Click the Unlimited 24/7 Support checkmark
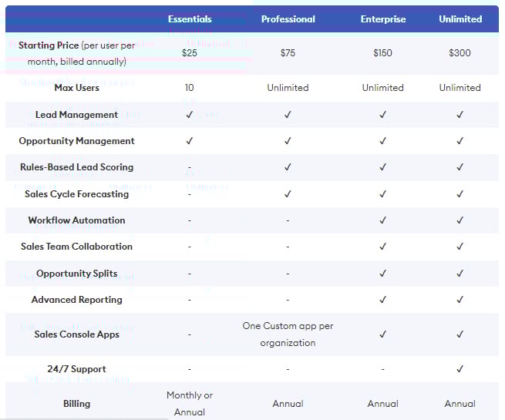 [x=460, y=369]
